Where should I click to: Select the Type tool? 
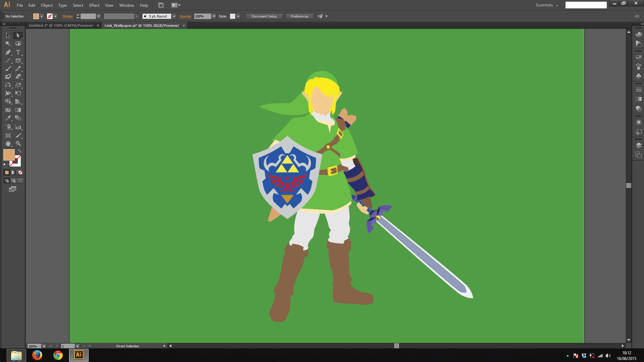18,52
